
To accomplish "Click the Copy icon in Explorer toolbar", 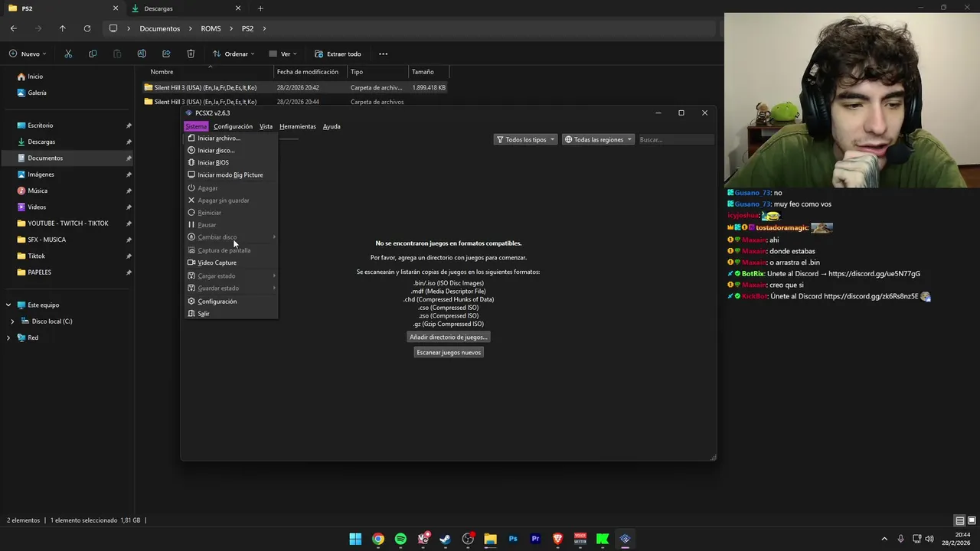I will (x=93, y=54).
